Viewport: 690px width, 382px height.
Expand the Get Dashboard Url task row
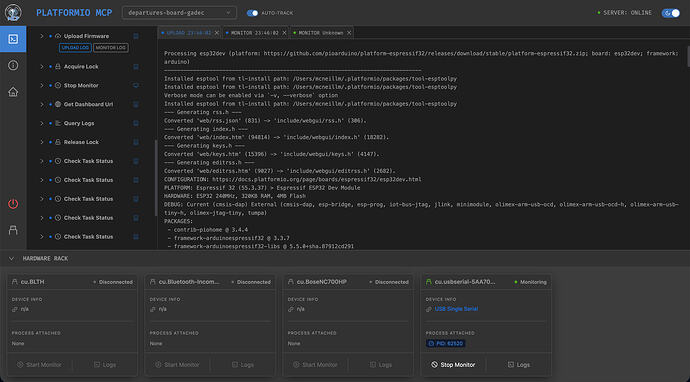click(42, 104)
